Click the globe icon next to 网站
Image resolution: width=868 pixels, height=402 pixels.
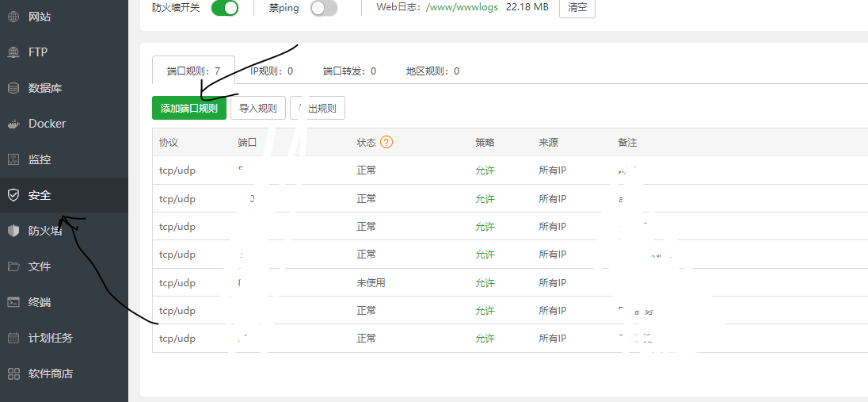point(13,17)
